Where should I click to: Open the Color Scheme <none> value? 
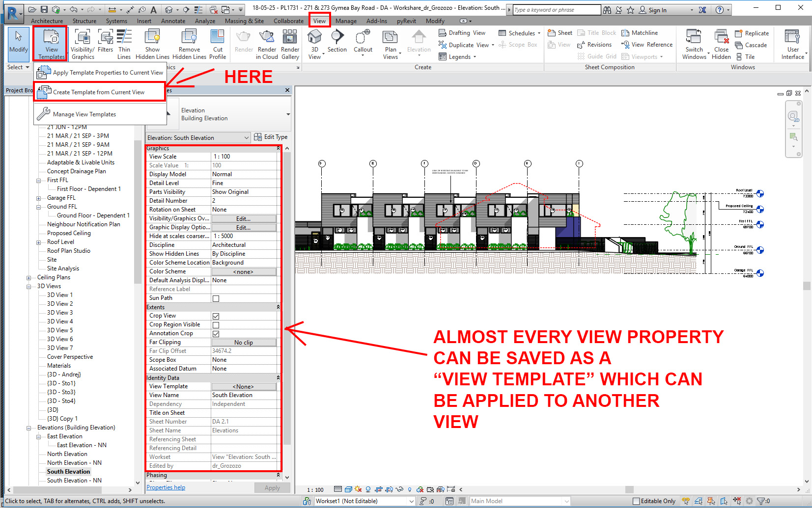[244, 271]
